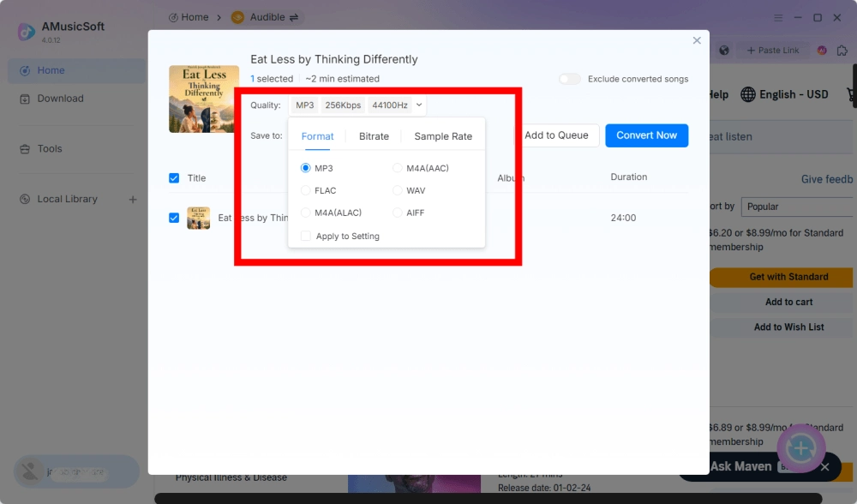Click the Eat Less track row thumbnail

tap(199, 218)
